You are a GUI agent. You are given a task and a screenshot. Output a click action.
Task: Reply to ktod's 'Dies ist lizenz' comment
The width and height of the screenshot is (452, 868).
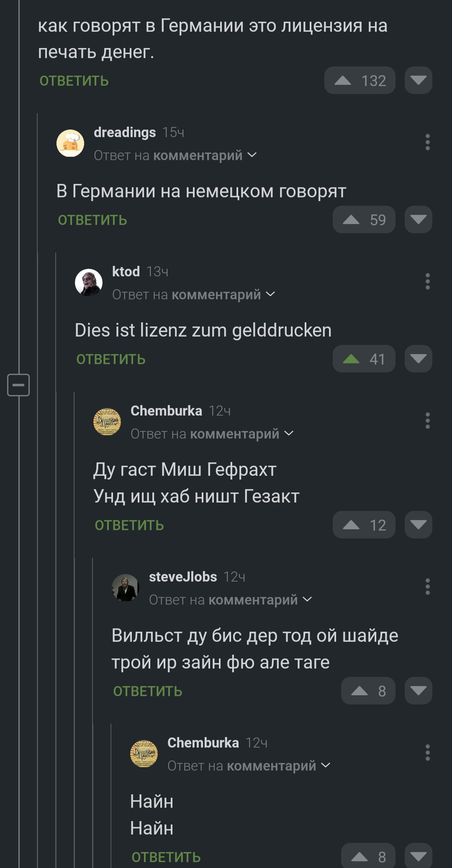pos(111,360)
